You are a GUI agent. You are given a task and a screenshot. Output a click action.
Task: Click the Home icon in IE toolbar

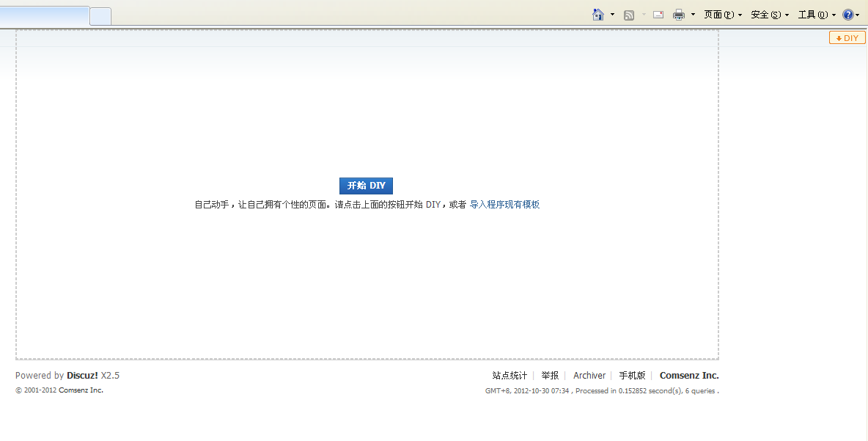click(x=598, y=15)
